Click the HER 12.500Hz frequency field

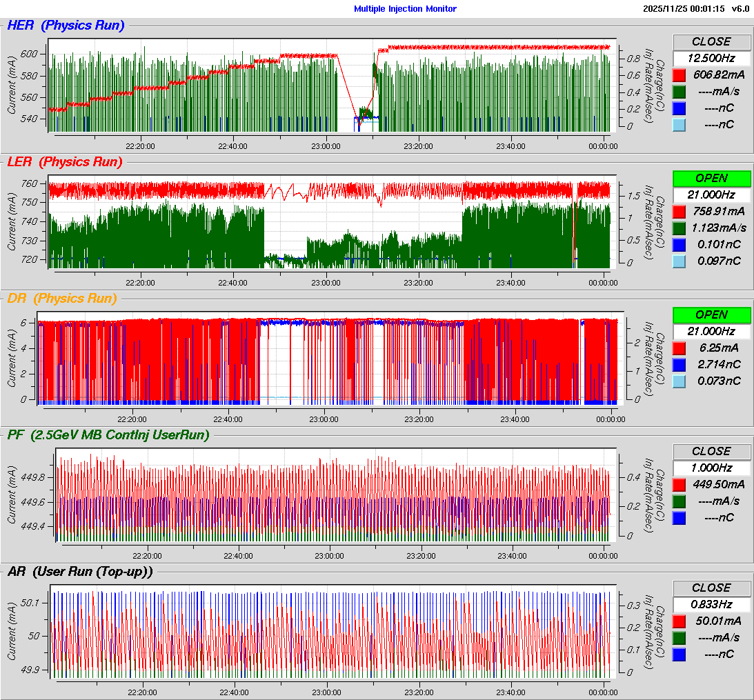(711, 58)
